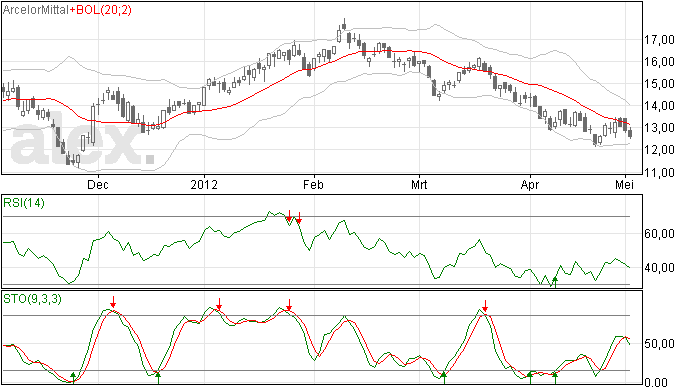690x387 pixels.
Task: Click the RSI(14) indicator label
Action: [x=24, y=203]
